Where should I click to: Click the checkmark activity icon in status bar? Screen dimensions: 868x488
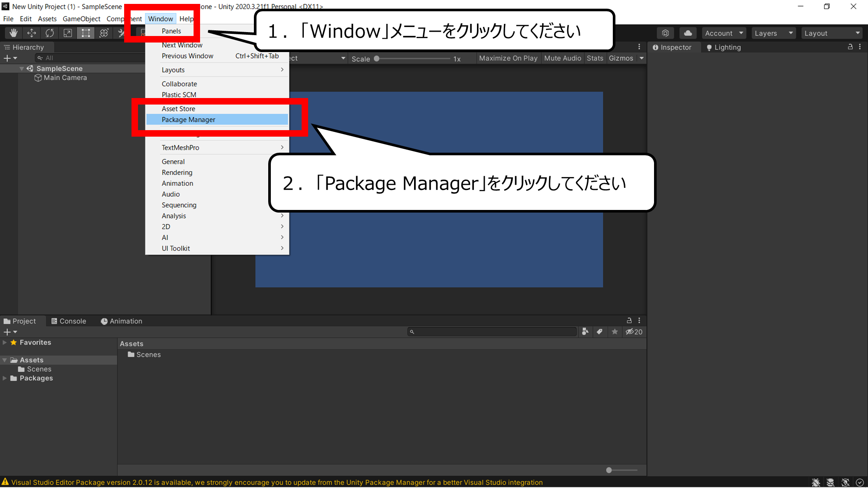[x=860, y=482]
